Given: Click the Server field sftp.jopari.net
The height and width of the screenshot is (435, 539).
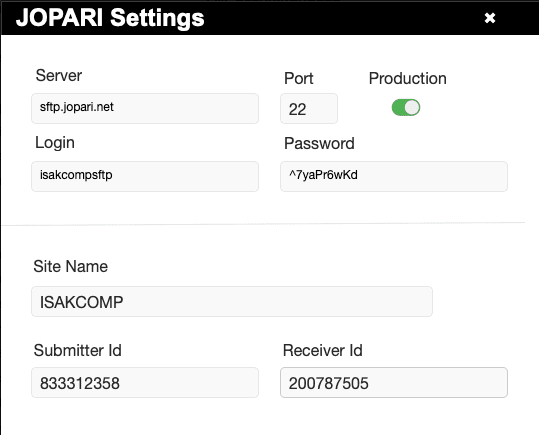Looking at the screenshot, I should (x=145, y=108).
